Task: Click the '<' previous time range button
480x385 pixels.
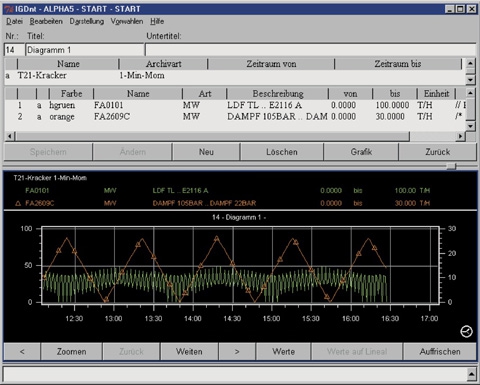Action: click(22, 352)
